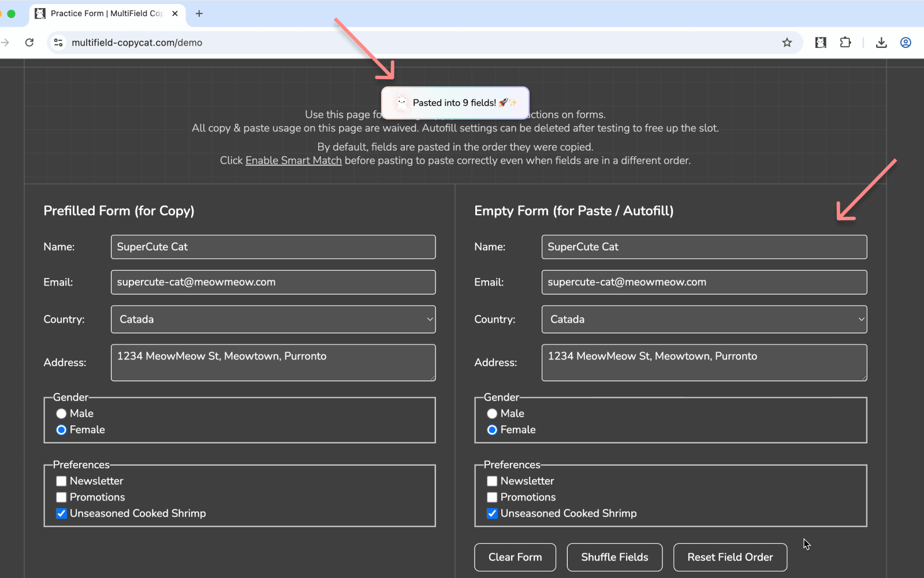Bookmark the page via the star icon
Screen dimensions: 924x578
click(x=787, y=42)
